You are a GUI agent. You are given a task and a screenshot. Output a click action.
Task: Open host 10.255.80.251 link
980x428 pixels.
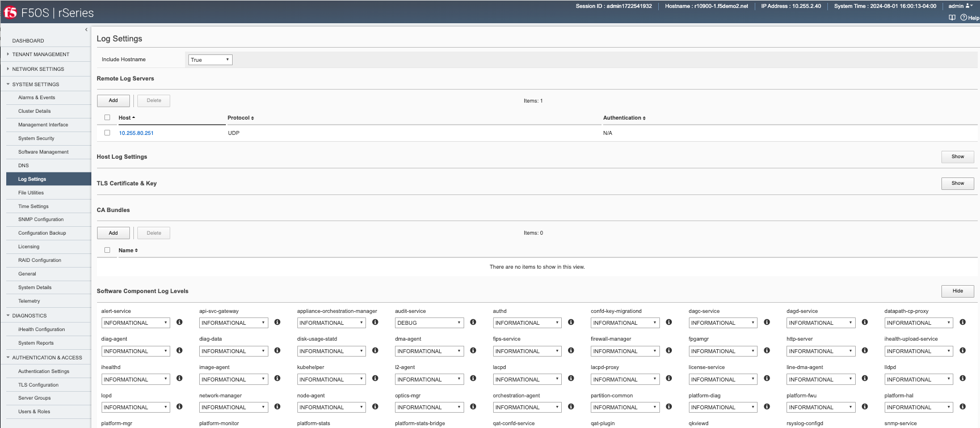(x=136, y=133)
